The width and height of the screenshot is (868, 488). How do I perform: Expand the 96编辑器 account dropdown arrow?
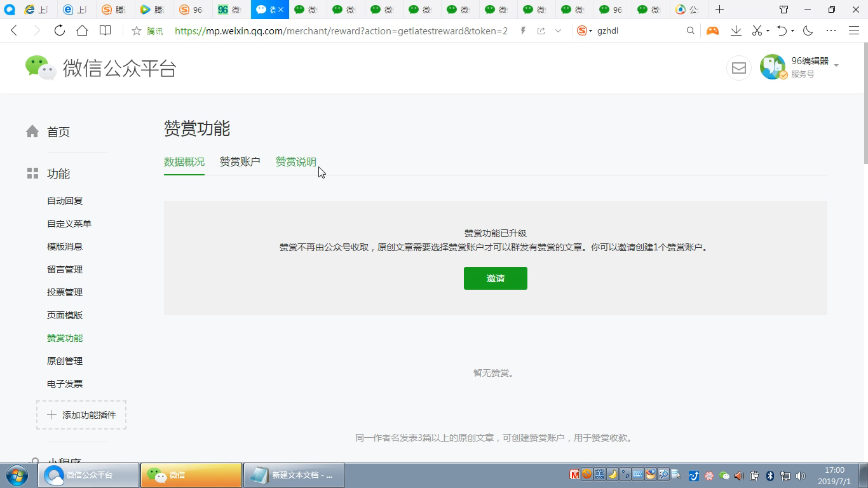click(836, 65)
